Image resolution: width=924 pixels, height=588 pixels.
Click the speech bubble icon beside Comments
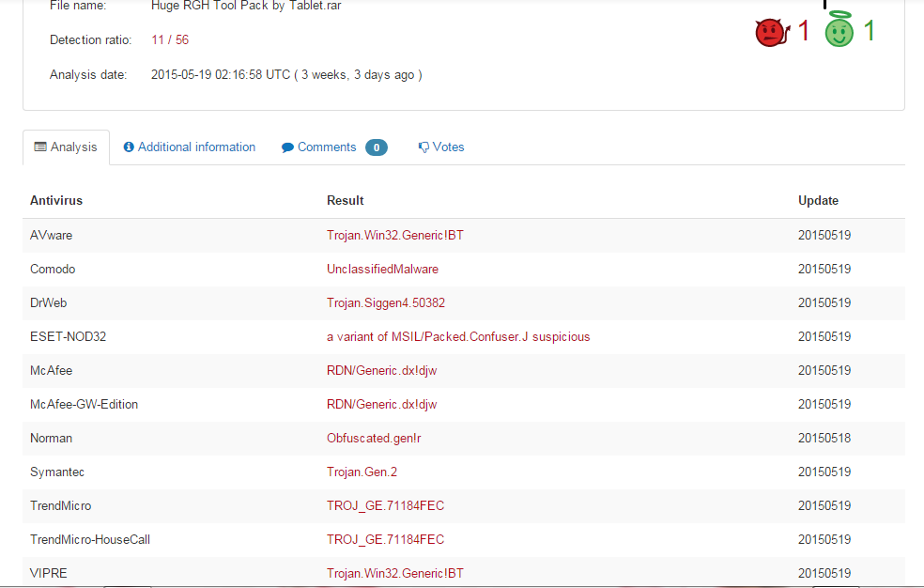click(287, 147)
